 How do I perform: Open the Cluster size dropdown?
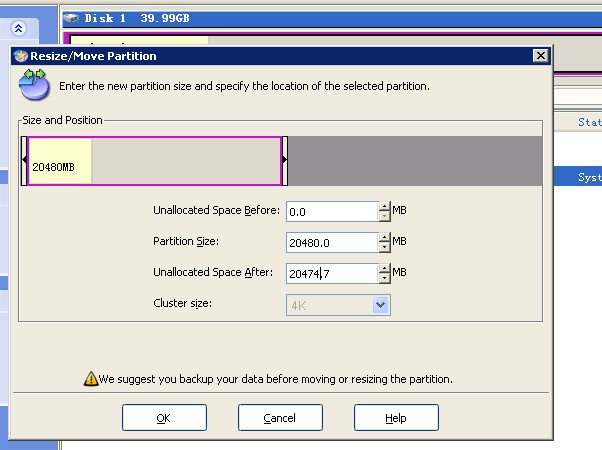(x=380, y=305)
